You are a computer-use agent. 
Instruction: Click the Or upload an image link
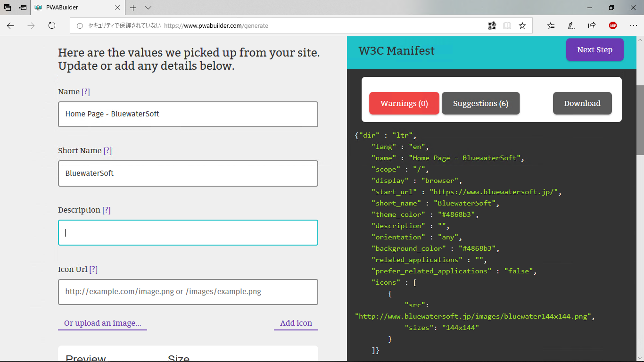click(102, 323)
